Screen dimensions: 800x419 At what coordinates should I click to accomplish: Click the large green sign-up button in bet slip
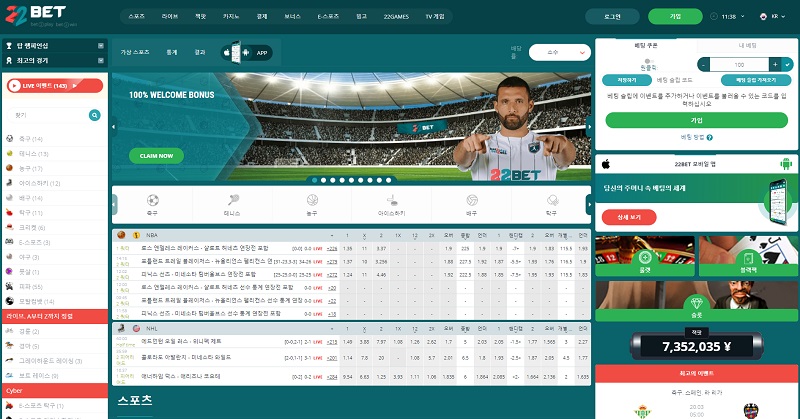point(696,120)
